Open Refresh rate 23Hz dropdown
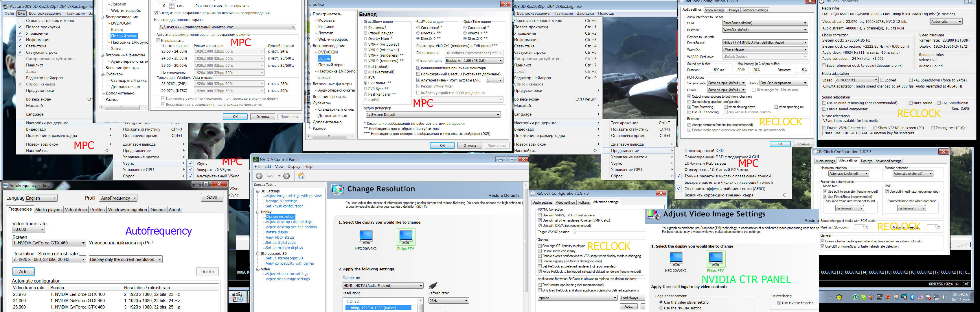Image resolution: width=980 pixels, height=312 pixels. click(x=448, y=301)
